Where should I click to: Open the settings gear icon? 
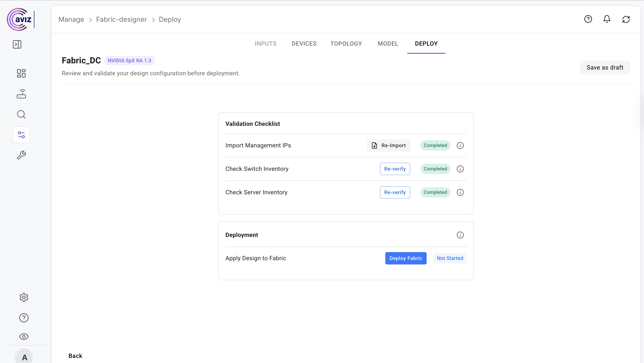(x=24, y=297)
